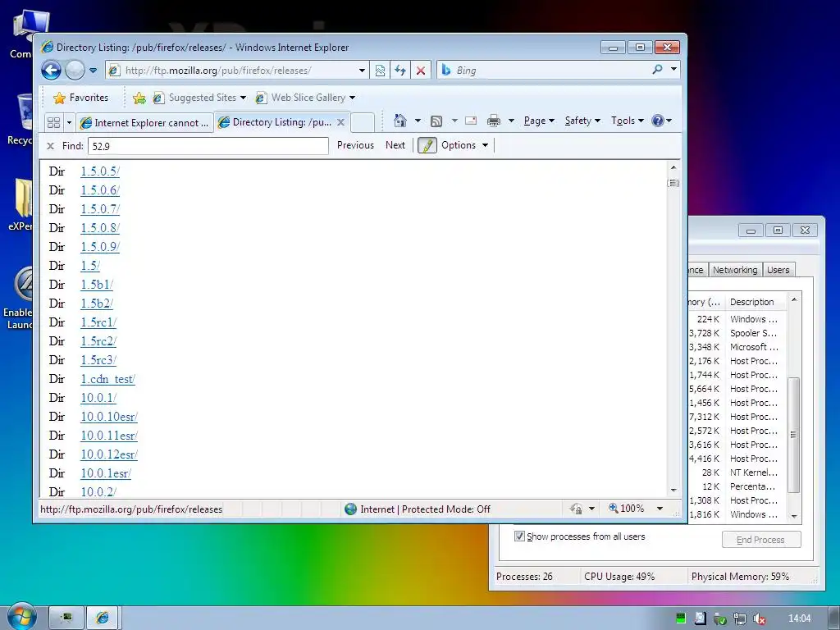Click Next in the Find bar
Screen dimensions: 840x630
[x=395, y=145]
